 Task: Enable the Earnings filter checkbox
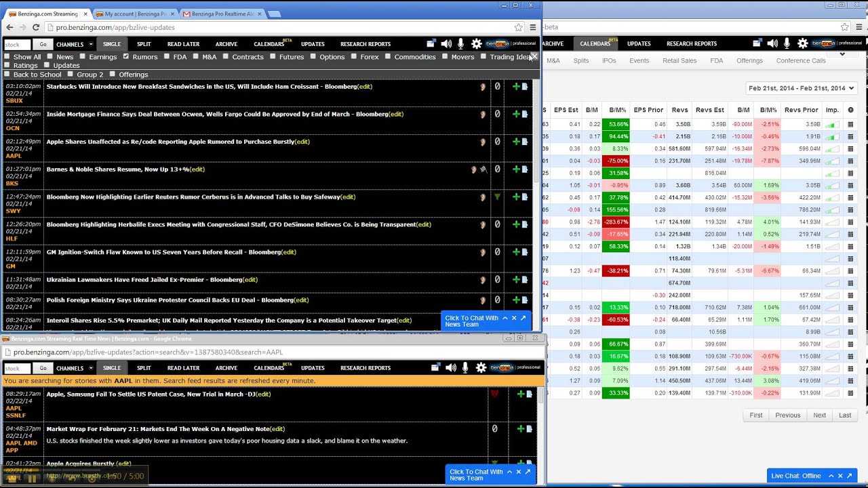[83, 56]
